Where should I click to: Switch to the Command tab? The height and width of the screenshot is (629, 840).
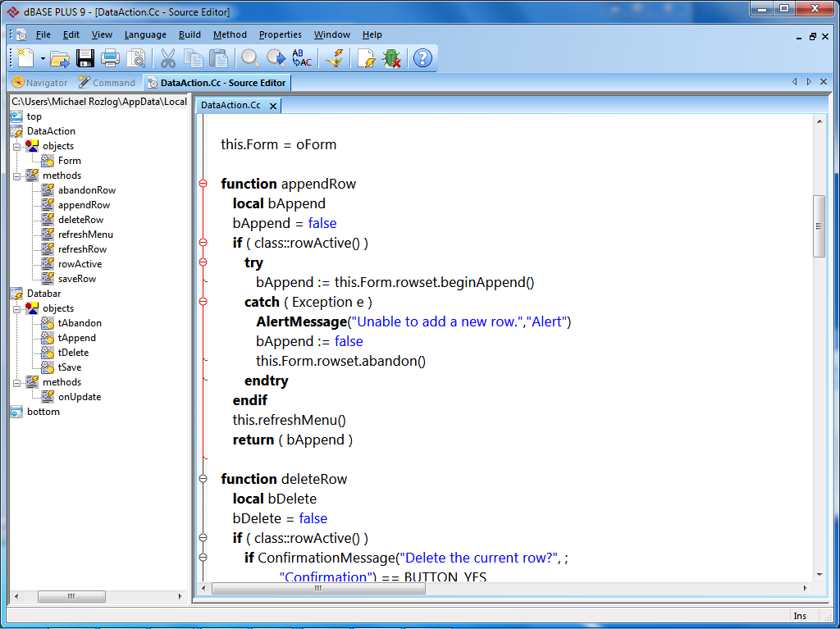point(107,83)
